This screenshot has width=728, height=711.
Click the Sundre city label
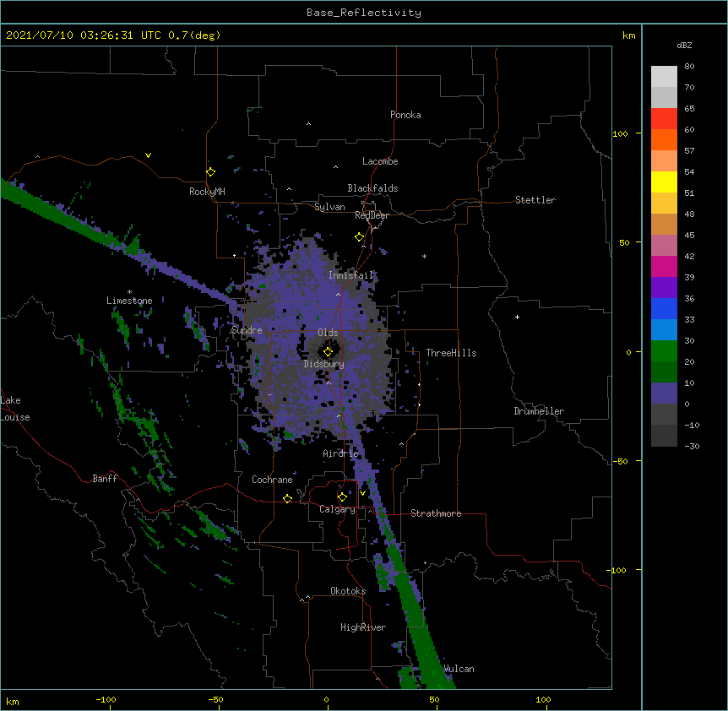click(x=247, y=330)
